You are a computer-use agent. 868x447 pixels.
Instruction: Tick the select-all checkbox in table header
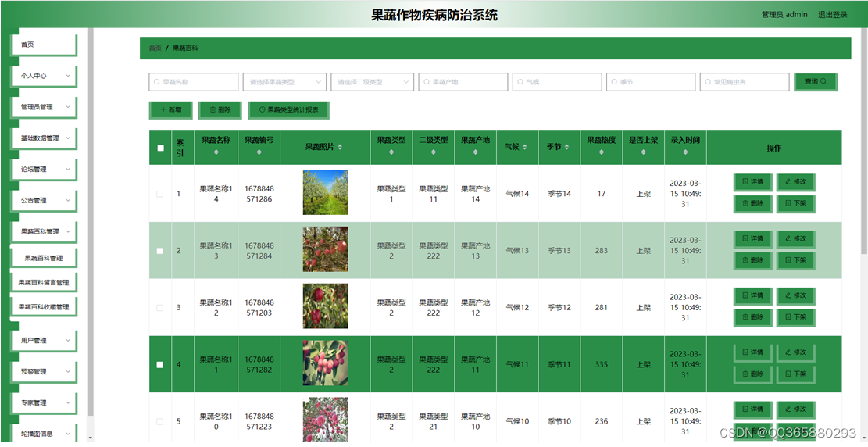coord(160,148)
